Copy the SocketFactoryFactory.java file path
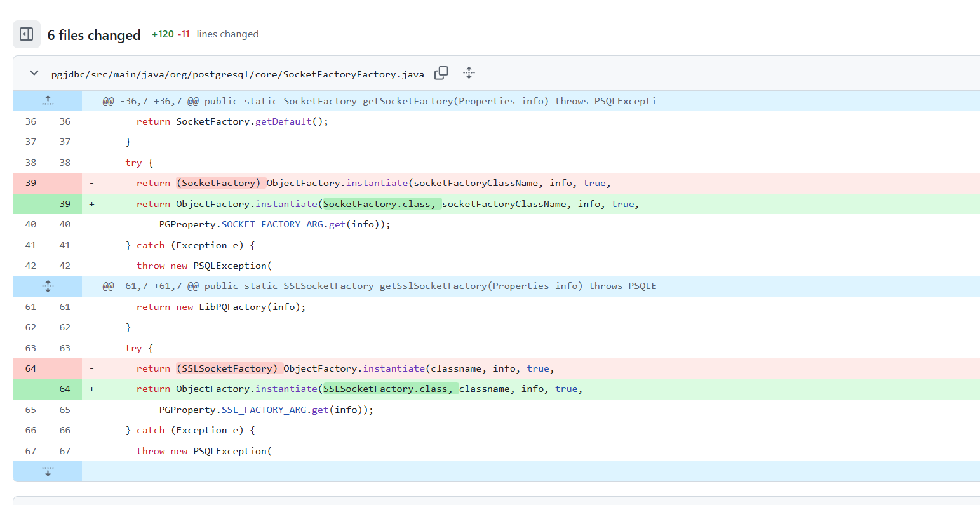The image size is (980, 505). click(x=441, y=73)
